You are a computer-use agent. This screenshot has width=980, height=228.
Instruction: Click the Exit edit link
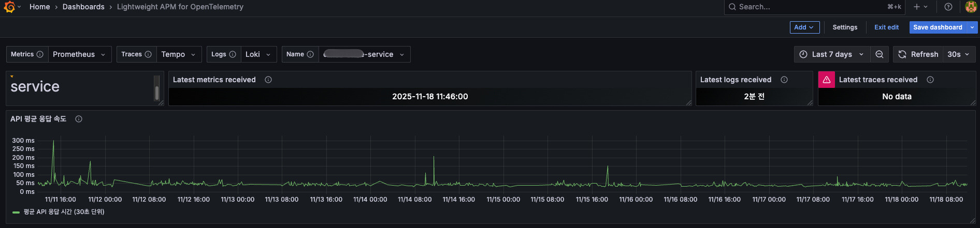click(x=886, y=27)
